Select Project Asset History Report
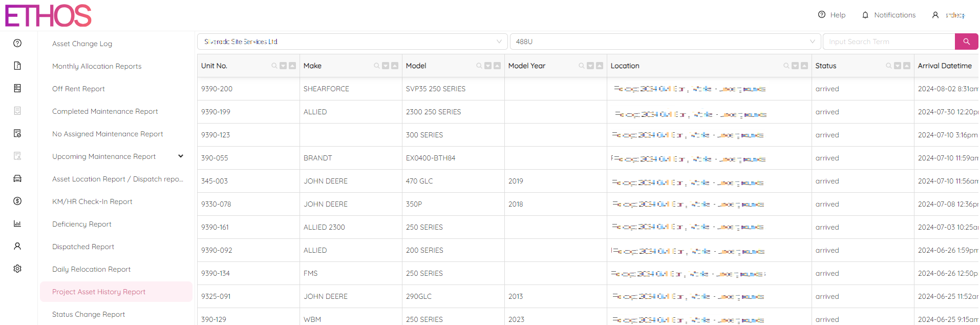Image resolution: width=980 pixels, height=325 pixels. (116, 292)
